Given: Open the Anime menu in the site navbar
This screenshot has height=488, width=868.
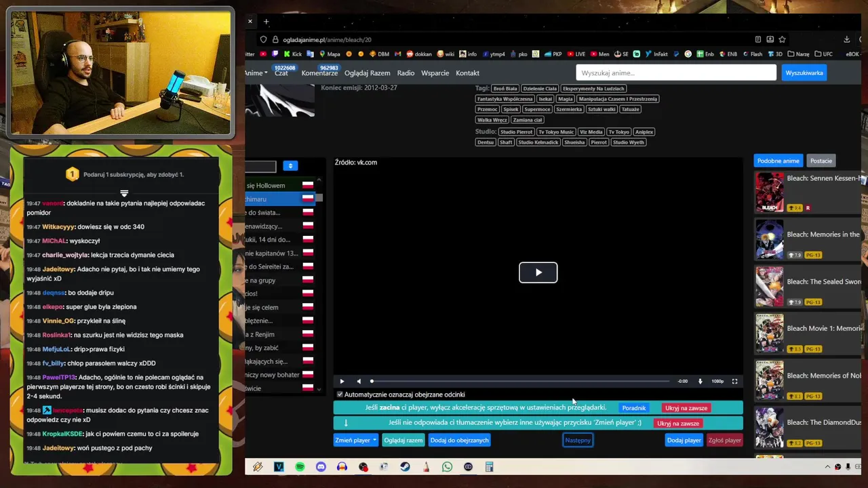Looking at the screenshot, I should coord(256,73).
